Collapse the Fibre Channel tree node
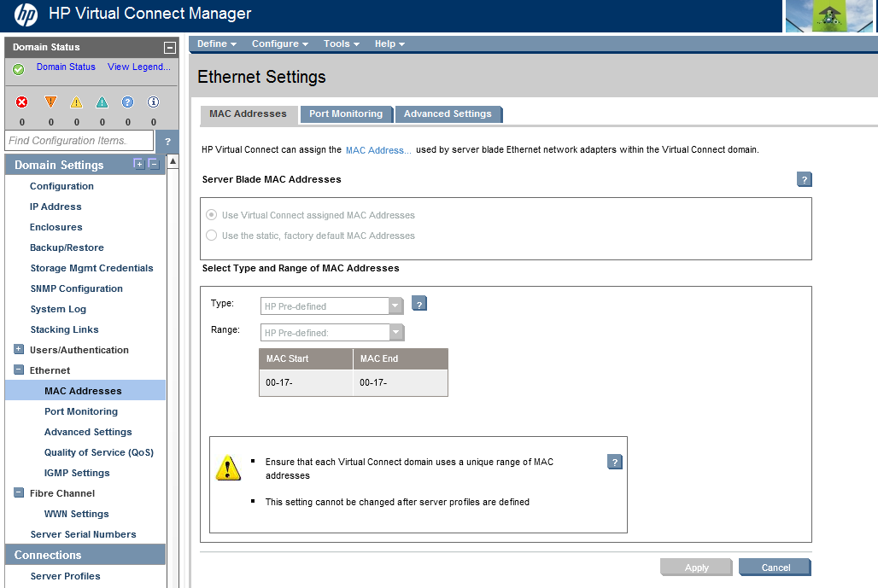This screenshot has width=878, height=588. (x=19, y=493)
